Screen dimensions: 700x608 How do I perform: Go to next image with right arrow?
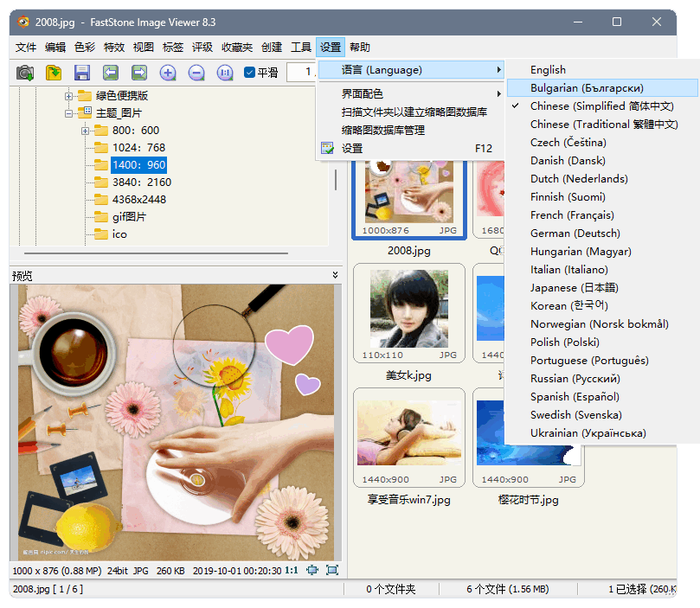pyautogui.click(x=139, y=73)
